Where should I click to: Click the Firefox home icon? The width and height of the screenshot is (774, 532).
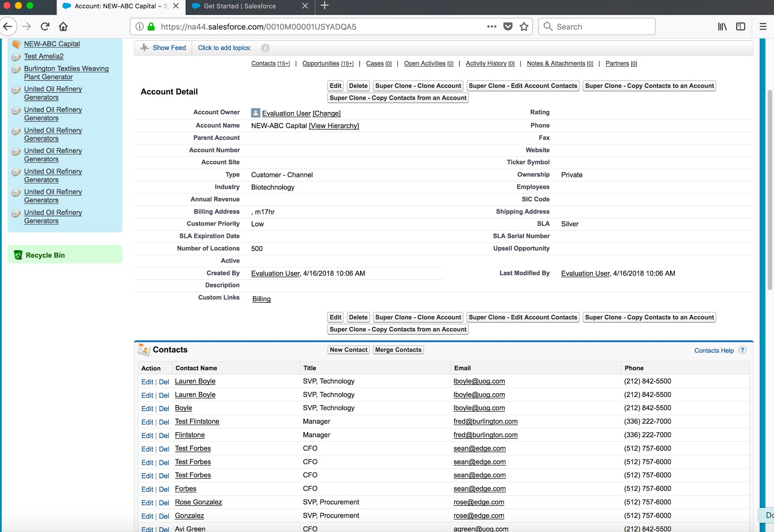pos(63,27)
